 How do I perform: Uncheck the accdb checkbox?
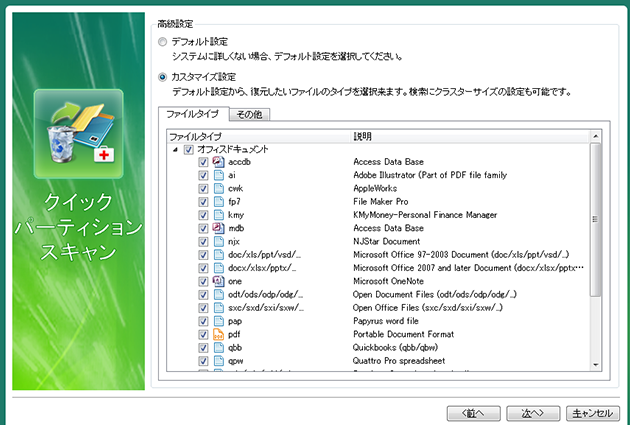click(x=203, y=162)
